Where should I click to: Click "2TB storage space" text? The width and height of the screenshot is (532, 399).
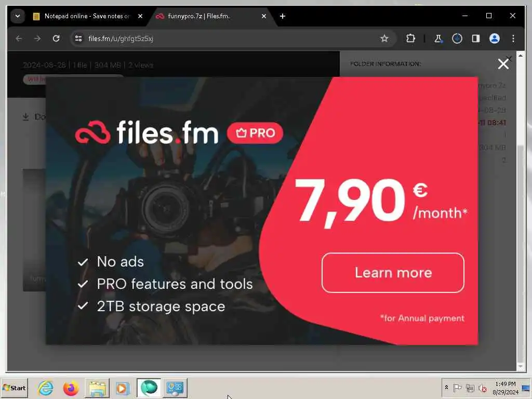point(161,307)
